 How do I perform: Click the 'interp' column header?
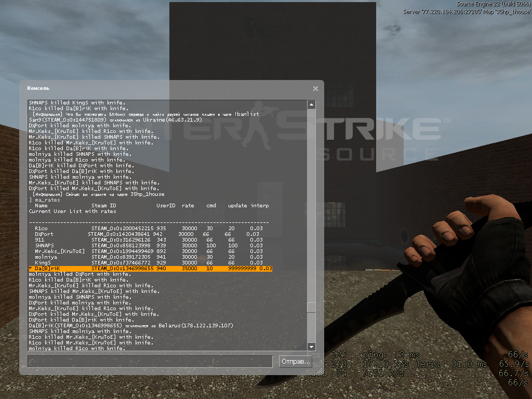(x=260, y=206)
